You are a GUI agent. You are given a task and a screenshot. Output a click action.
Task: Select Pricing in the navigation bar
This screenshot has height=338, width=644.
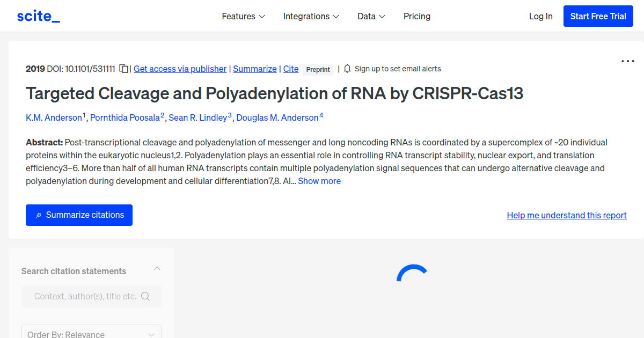coord(417,16)
